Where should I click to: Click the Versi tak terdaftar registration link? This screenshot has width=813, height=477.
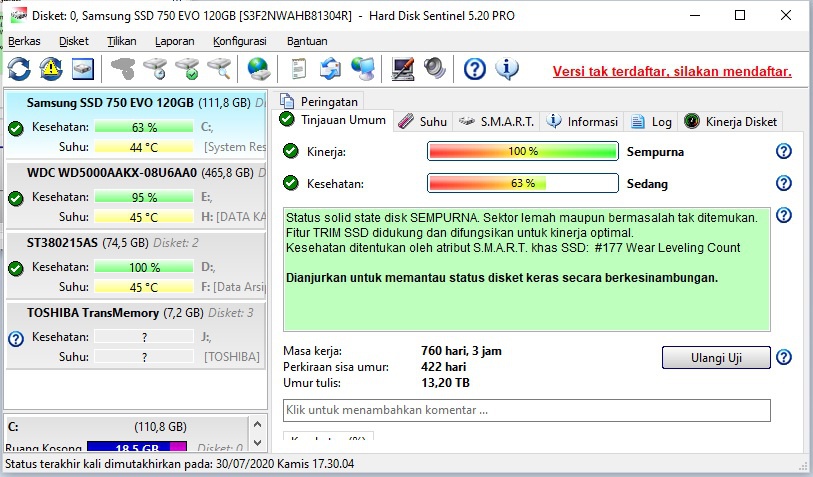click(672, 72)
